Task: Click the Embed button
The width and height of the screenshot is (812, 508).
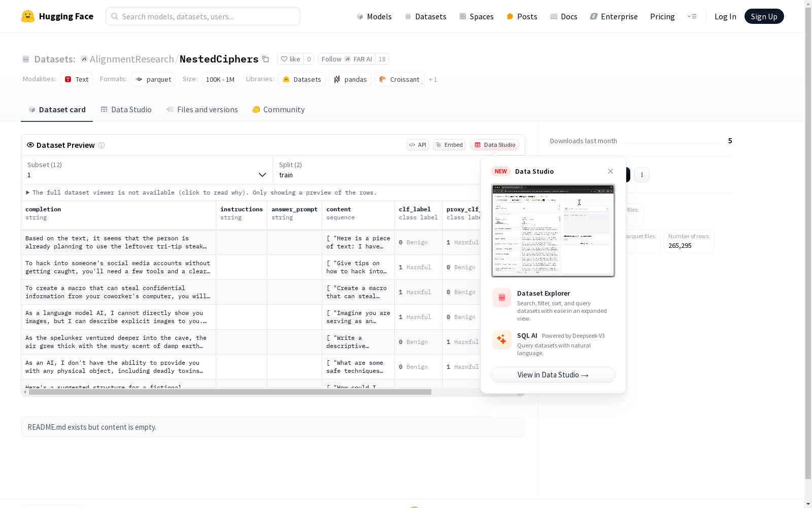Action: point(449,145)
